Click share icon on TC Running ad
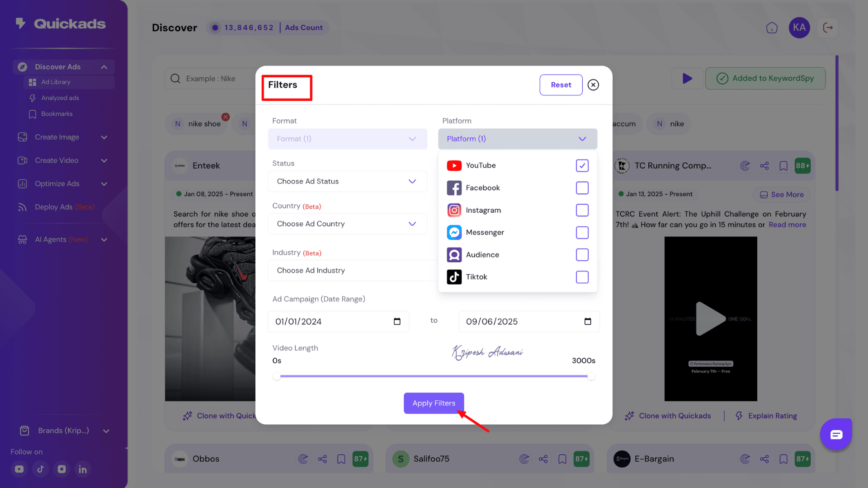This screenshot has height=488, width=868. tap(764, 166)
